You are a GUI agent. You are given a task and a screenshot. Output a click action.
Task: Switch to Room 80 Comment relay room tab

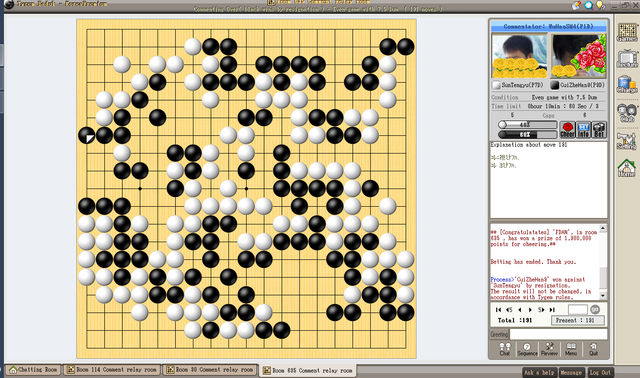coord(210,370)
